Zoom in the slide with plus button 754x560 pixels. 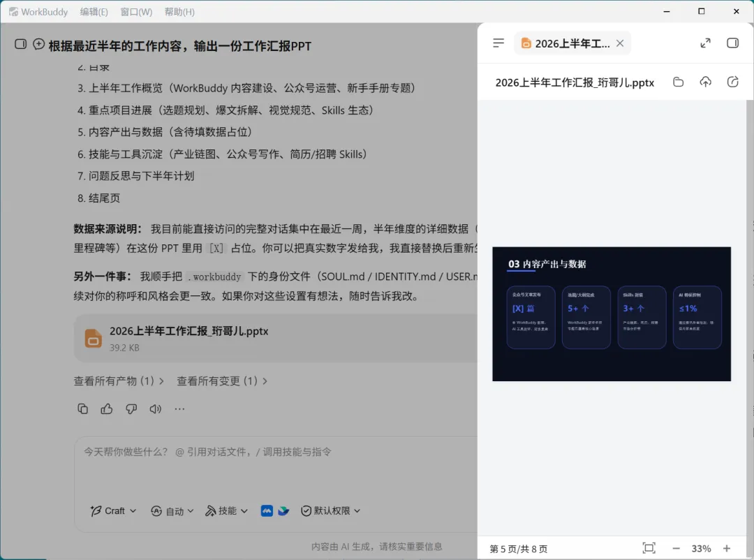click(x=727, y=548)
